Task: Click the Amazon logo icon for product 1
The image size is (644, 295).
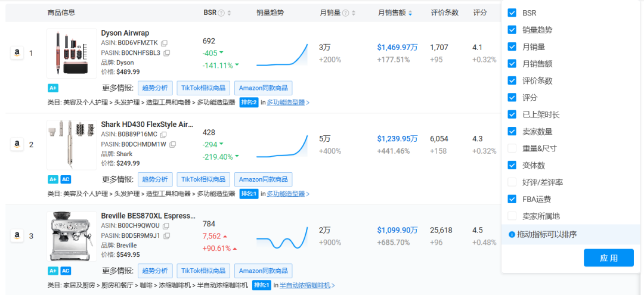Action: (17, 53)
